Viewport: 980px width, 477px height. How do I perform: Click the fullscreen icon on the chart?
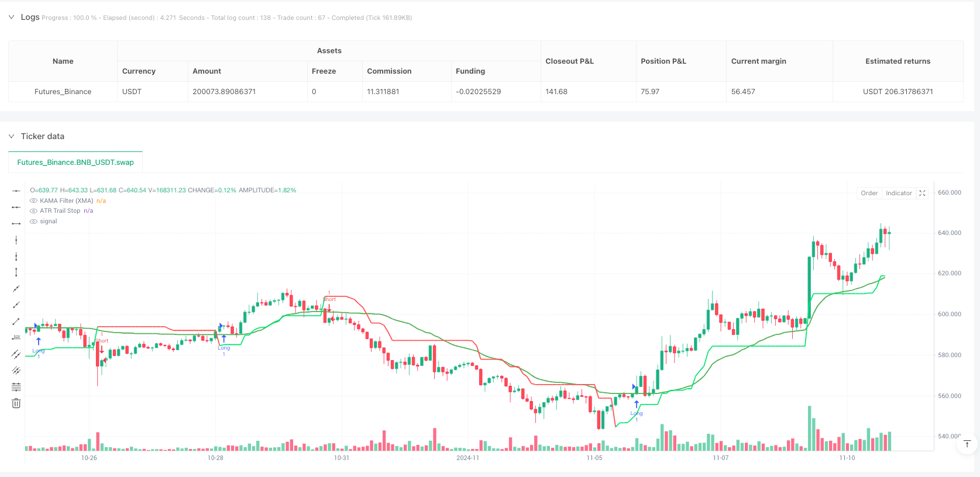pos(923,193)
